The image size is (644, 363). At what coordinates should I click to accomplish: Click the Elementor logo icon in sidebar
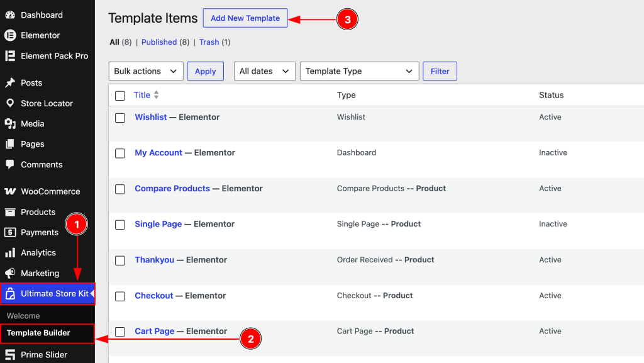tap(10, 35)
